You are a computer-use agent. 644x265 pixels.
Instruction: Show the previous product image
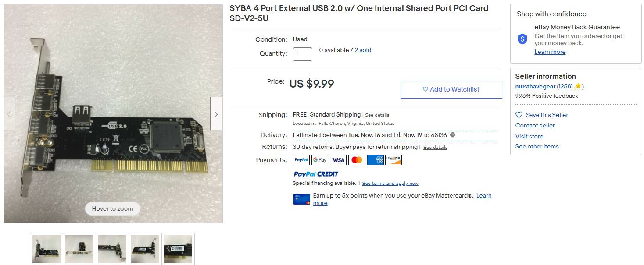coord(9,114)
